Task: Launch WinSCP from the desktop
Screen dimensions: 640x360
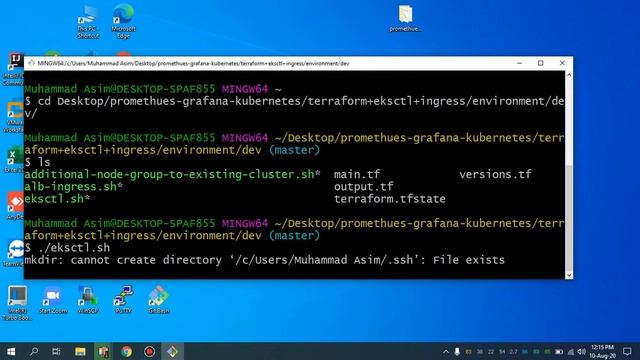Action: pos(88,300)
